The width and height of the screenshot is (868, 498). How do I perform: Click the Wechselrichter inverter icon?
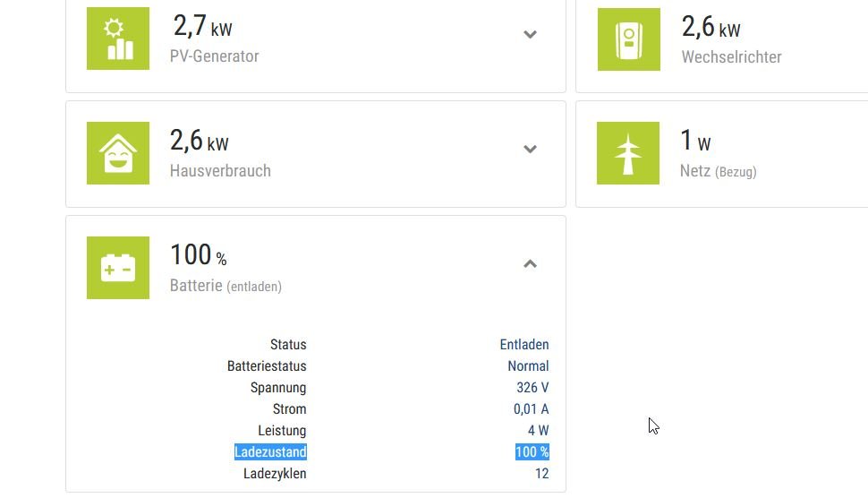tap(629, 39)
